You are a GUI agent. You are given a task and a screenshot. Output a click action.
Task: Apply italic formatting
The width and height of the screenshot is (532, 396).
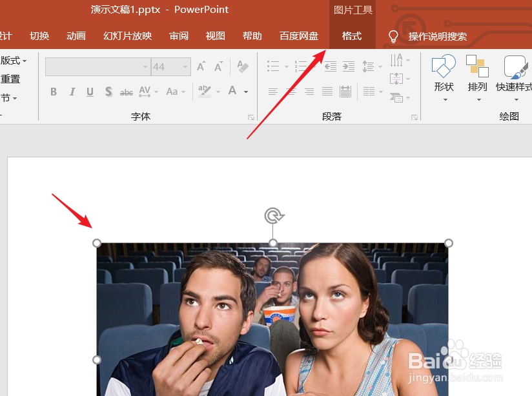[x=72, y=92]
